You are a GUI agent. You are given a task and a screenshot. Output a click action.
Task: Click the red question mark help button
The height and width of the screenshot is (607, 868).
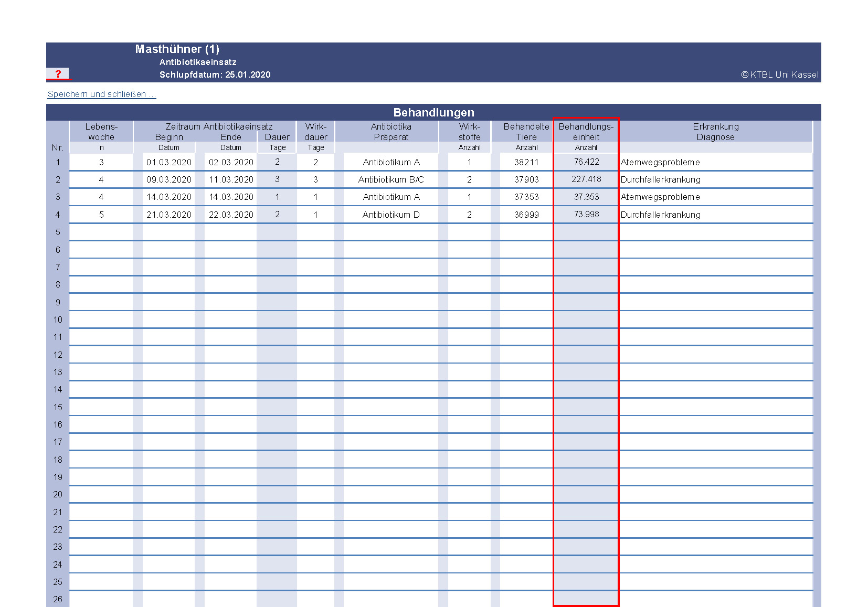(58, 74)
